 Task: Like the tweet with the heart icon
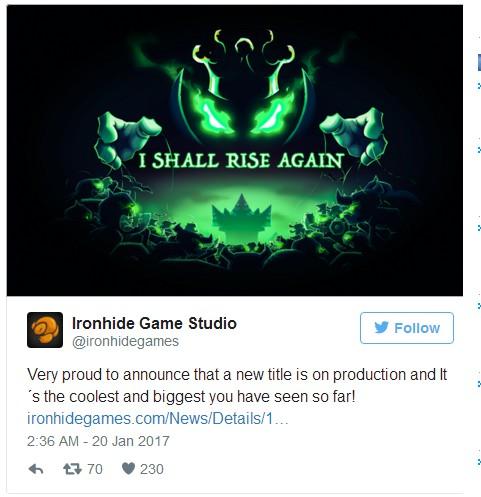point(128,469)
